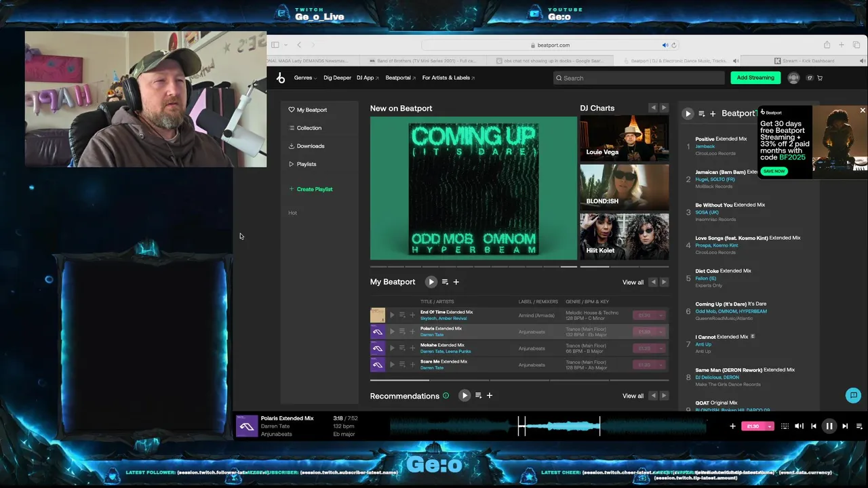Open price dropdown for Polaris row
This screenshot has height=488, width=868.
[661, 332]
